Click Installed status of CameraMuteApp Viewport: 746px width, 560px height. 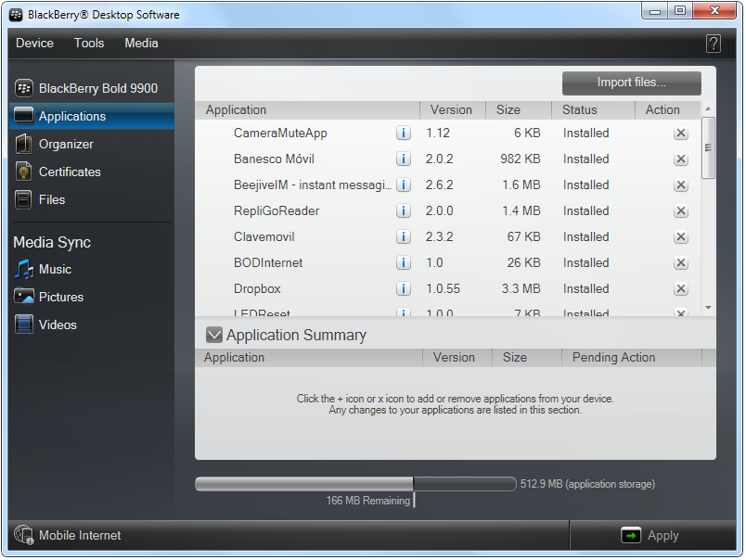click(x=585, y=134)
